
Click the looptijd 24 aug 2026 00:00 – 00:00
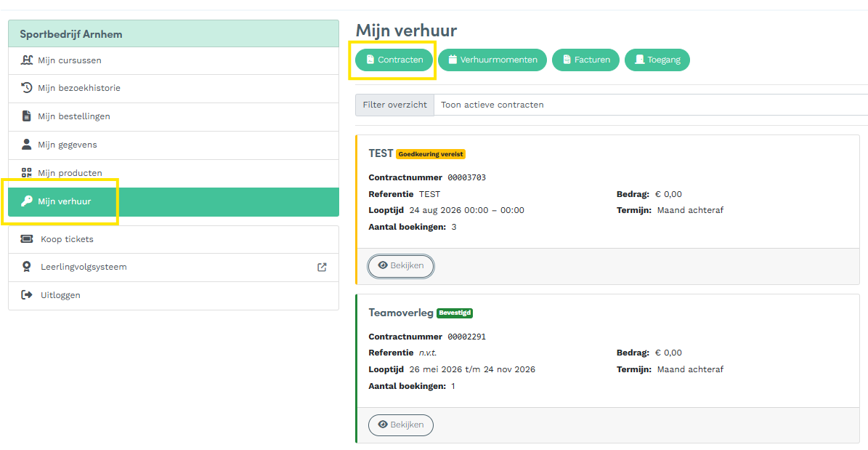tap(466, 211)
